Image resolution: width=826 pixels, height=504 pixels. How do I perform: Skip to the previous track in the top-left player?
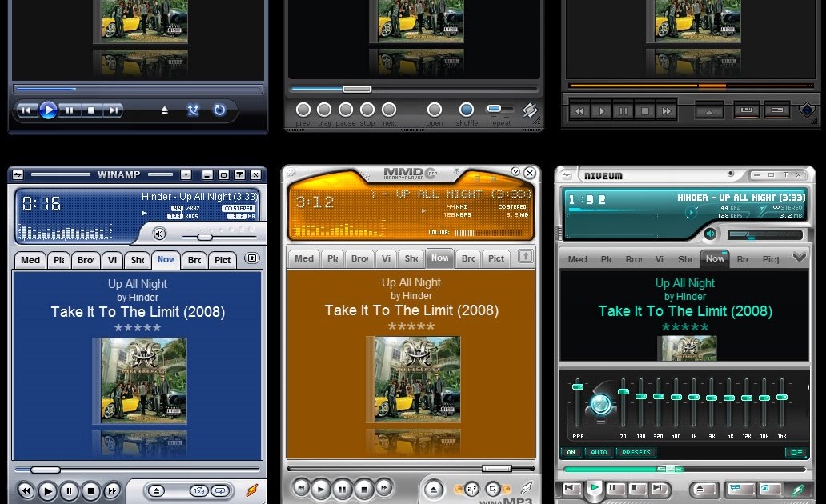pyautogui.click(x=26, y=110)
